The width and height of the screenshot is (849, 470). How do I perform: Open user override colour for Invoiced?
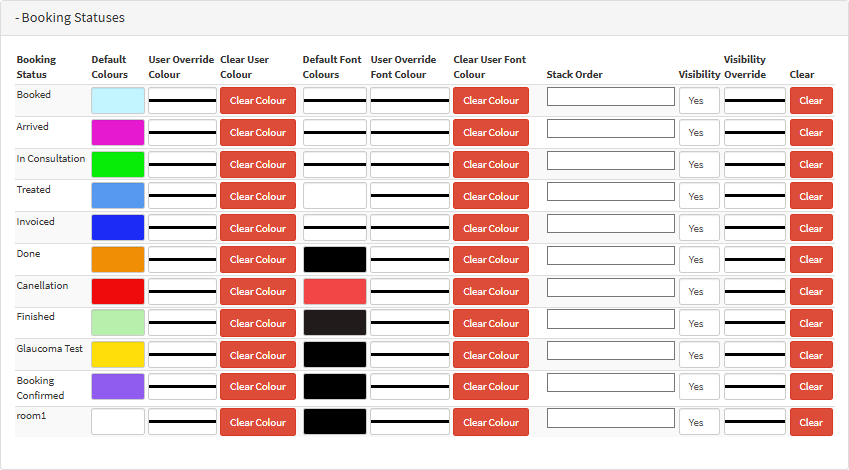click(182, 228)
